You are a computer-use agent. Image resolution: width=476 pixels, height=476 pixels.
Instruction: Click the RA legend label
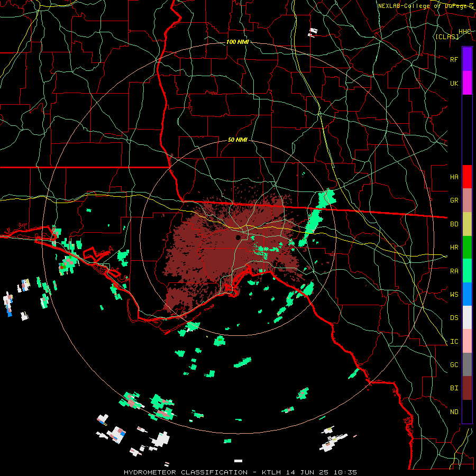(454, 271)
